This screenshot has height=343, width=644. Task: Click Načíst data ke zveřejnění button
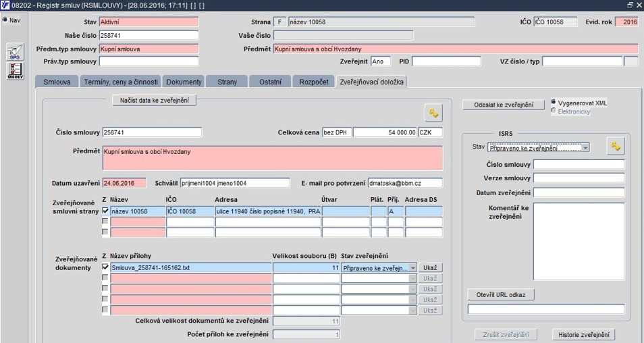pyautogui.click(x=155, y=100)
